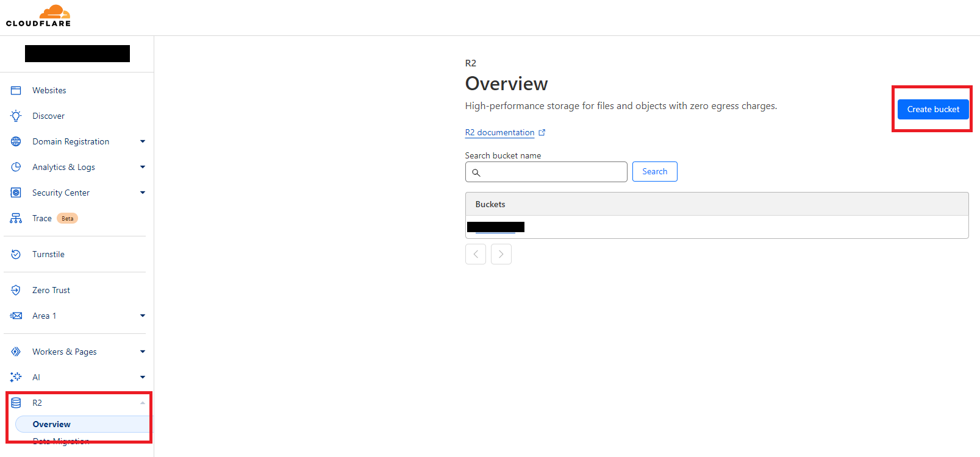Click the Overview page heading
The width and height of the screenshot is (980, 457).
click(506, 83)
